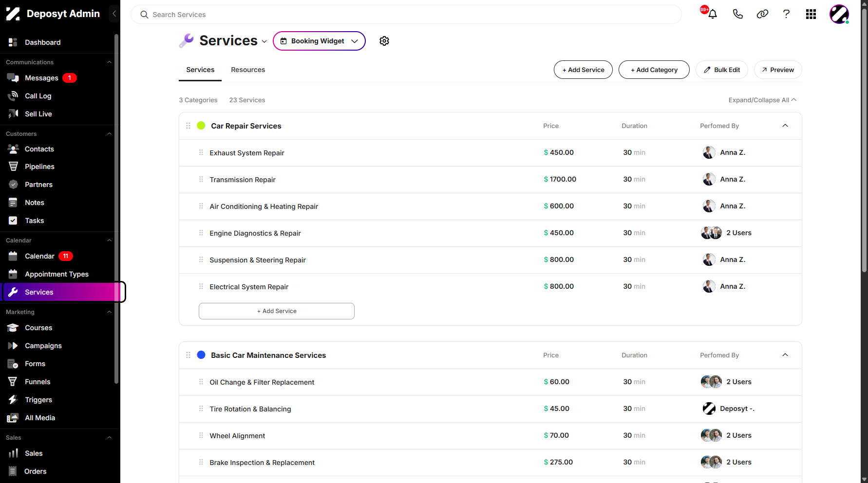This screenshot has height=483, width=868.
Task: Collapse Communications sidebar section
Action: point(109,62)
